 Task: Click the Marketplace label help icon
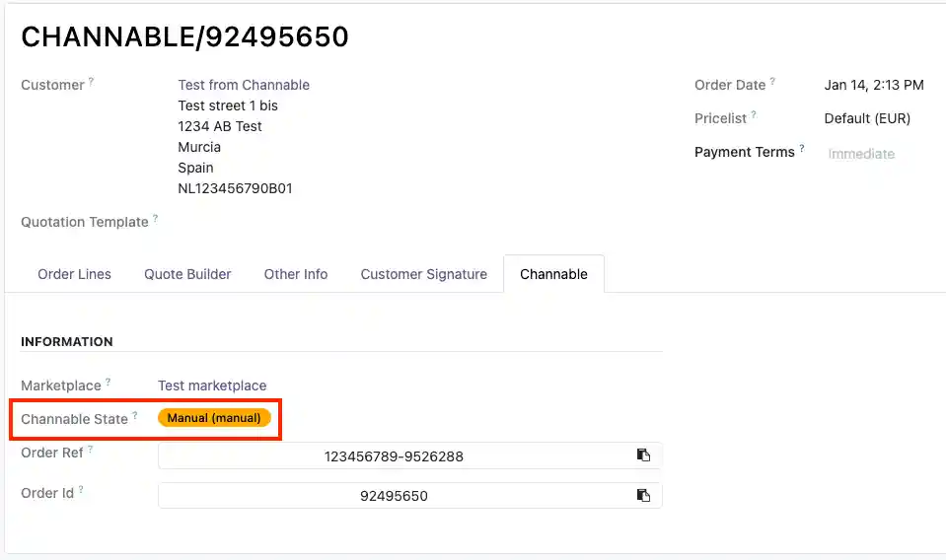(x=109, y=383)
